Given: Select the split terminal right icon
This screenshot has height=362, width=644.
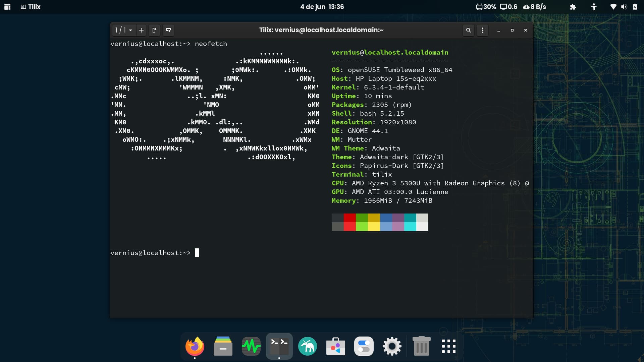Looking at the screenshot, I should (154, 30).
